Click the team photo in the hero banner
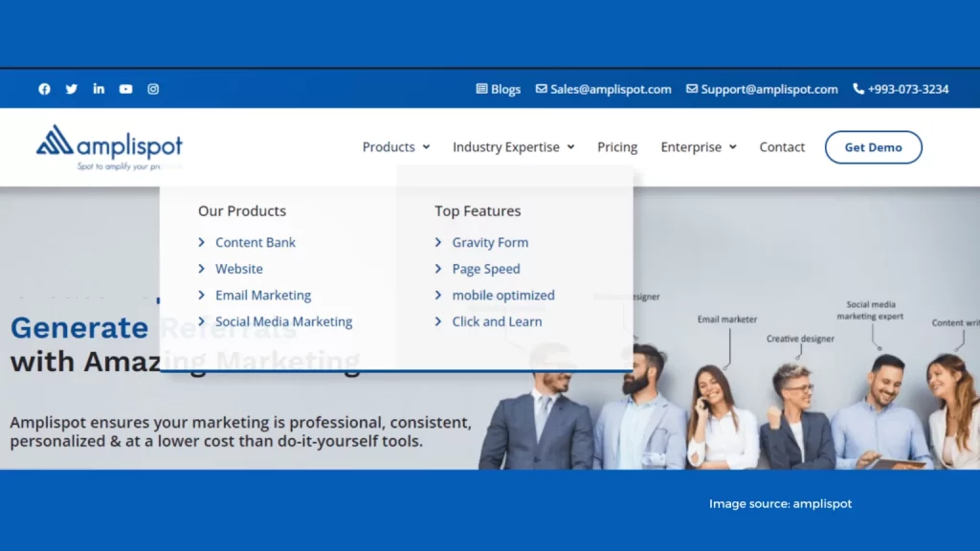The height and width of the screenshot is (551, 980). [x=728, y=406]
